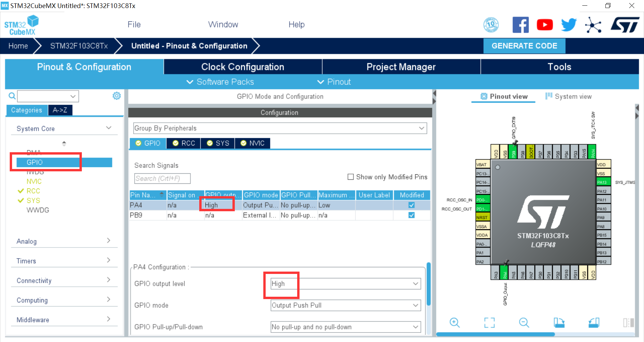The height and width of the screenshot is (342, 644).
Task: Select the green PA4 pin on chip
Action: click(504, 272)
